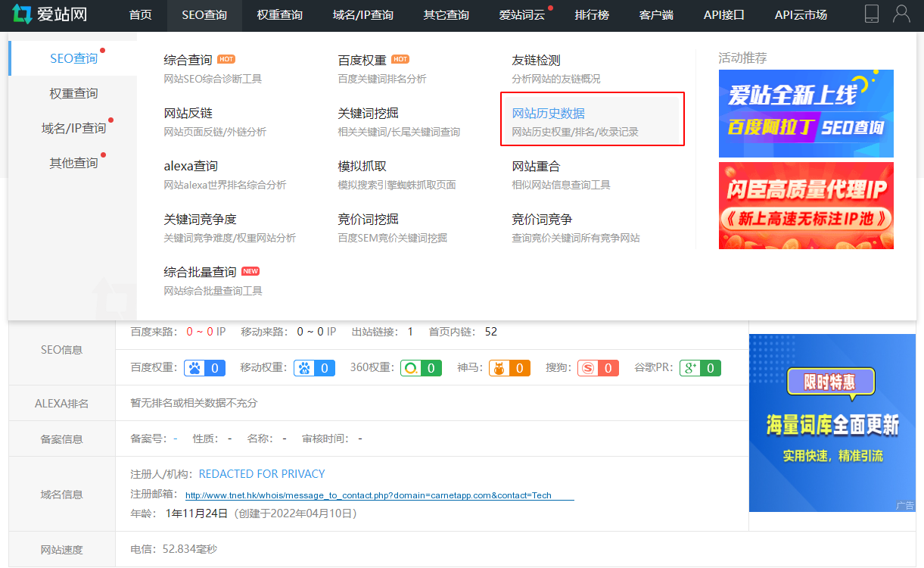Click the domain age 1年11月24日 text
Screen dimensions: 924x568
[x=197, y=513]
